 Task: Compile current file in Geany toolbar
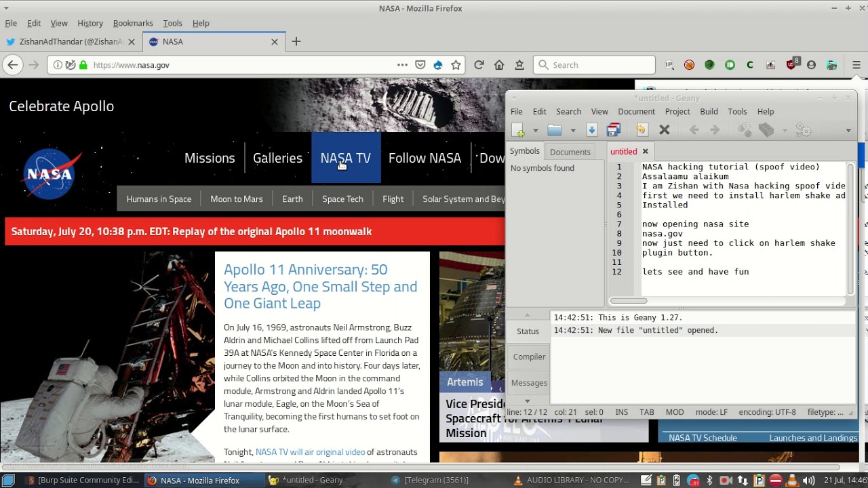tap(745, 130)
